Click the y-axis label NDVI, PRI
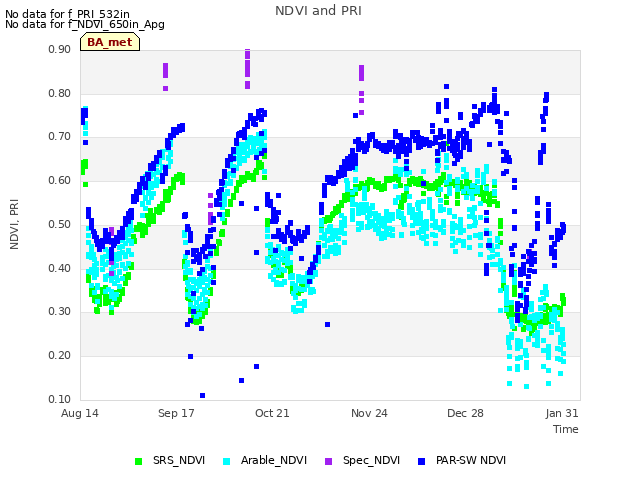 pos(14,224)
